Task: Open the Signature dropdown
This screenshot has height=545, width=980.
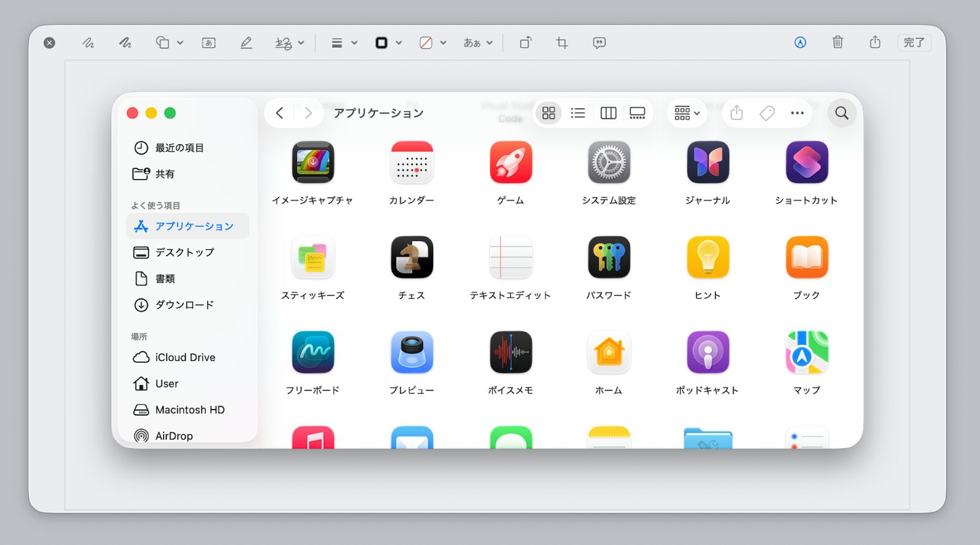Action: [x=289, y=43]
